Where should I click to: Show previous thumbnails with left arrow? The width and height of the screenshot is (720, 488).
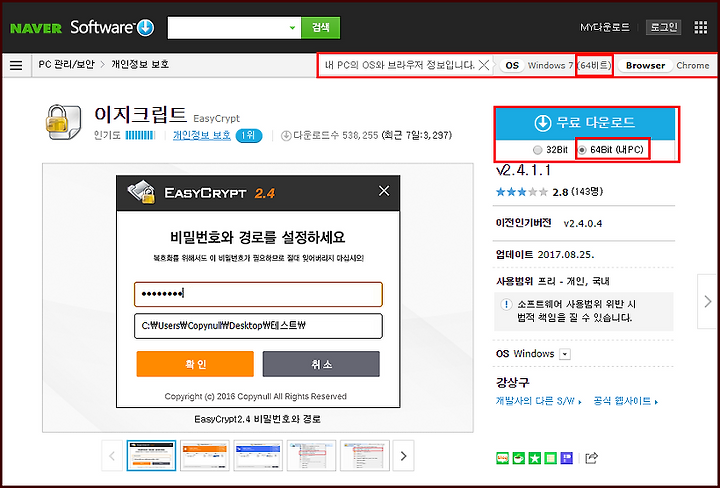pyautogui.click(x=112, y=456)
